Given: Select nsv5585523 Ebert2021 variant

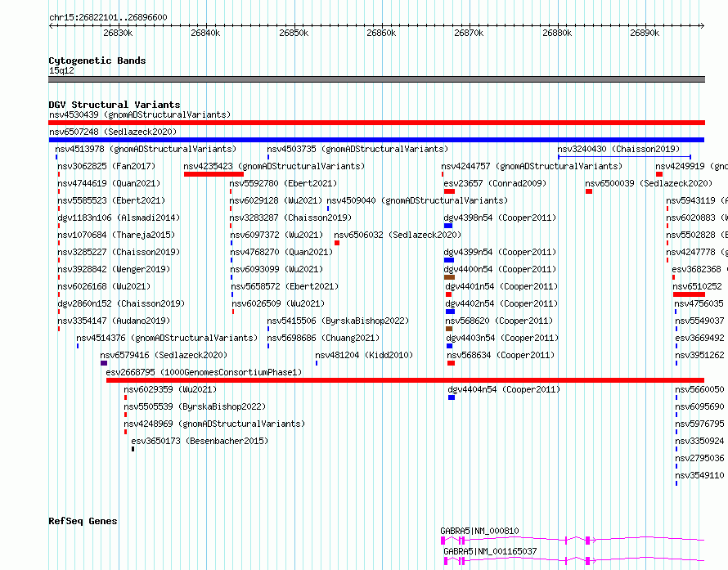Looking at the screenshot, I should point(111,200).
